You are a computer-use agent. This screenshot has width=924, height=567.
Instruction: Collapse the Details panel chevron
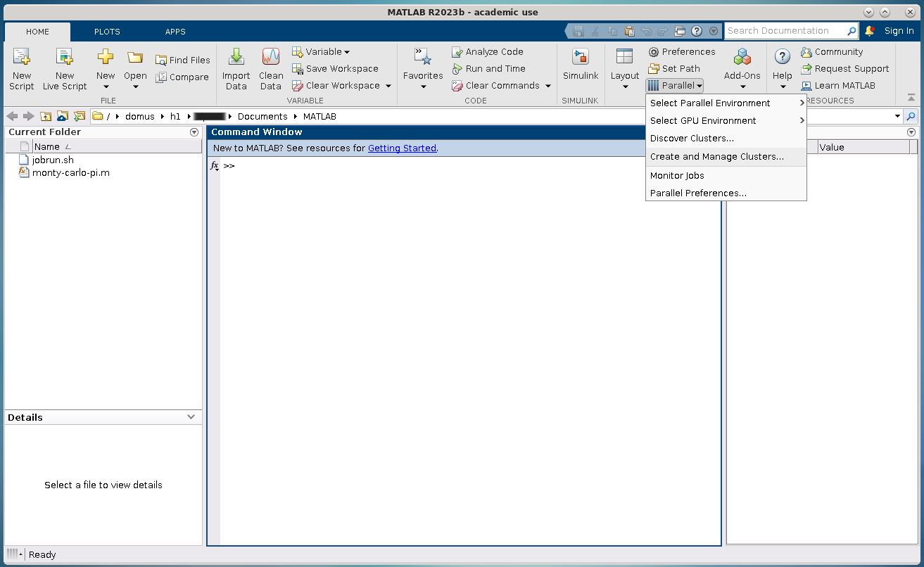pos(191,417)
